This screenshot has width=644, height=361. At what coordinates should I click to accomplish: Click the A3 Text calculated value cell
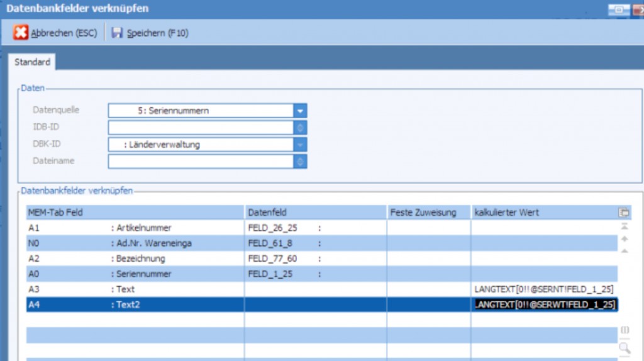(545, 289)
